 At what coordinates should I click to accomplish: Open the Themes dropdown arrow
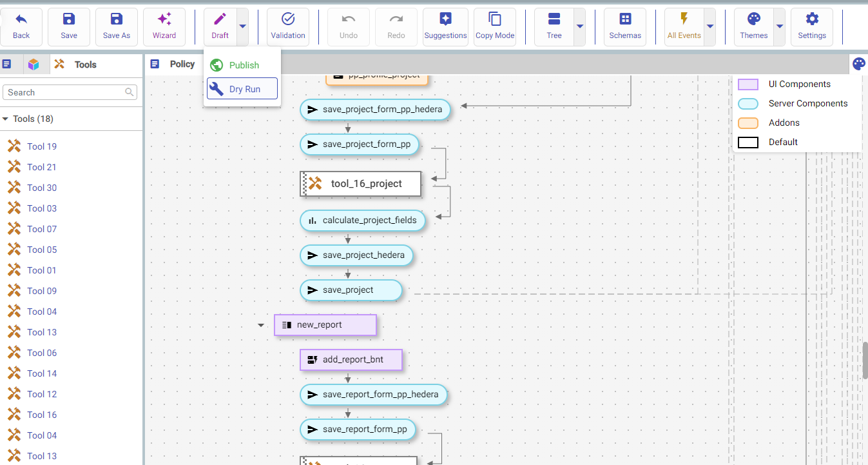pyautogui.click(x=779, y=27)
